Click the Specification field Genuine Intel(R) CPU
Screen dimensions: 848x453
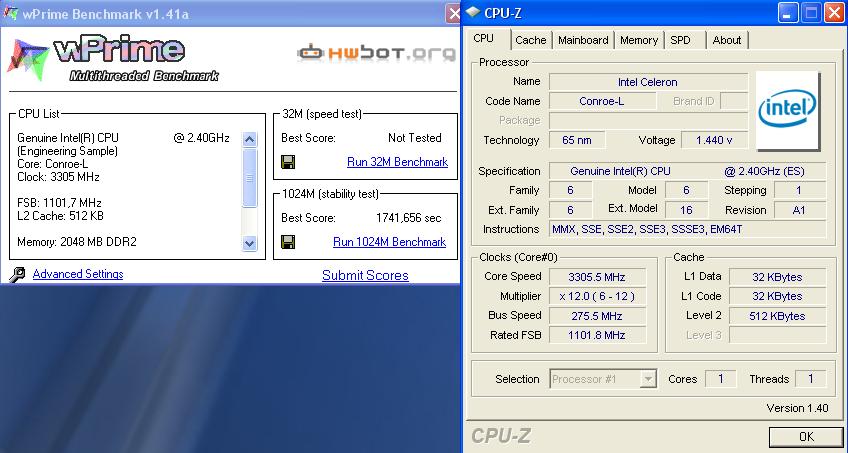687,171
